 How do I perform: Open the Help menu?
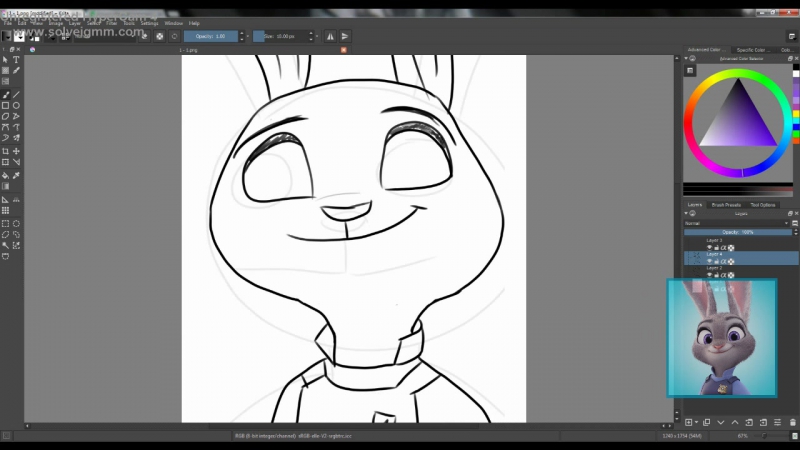click(x=194, y=23)
